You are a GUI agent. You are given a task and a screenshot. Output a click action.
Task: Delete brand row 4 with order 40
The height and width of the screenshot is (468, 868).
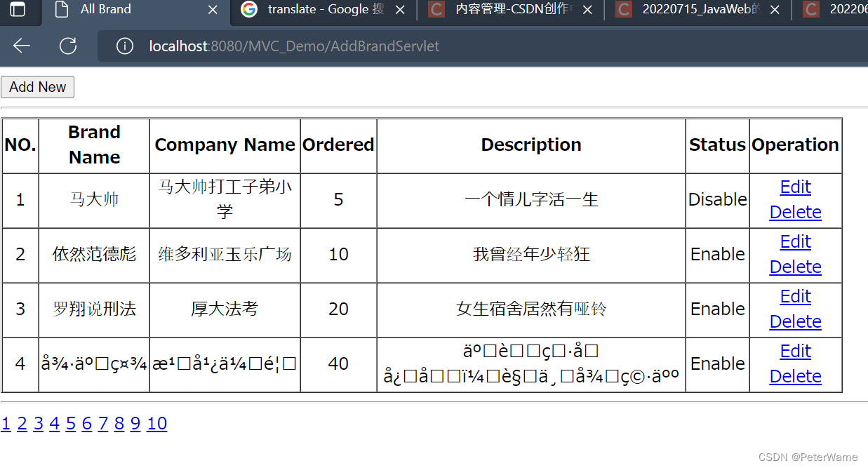(x=795, y=377)
